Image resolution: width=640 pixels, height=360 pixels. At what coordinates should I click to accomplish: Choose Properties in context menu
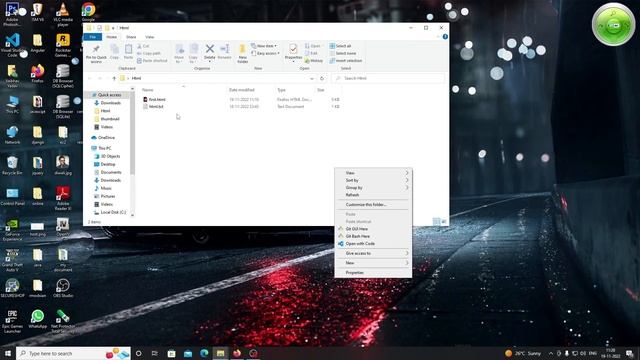(373, 273)
